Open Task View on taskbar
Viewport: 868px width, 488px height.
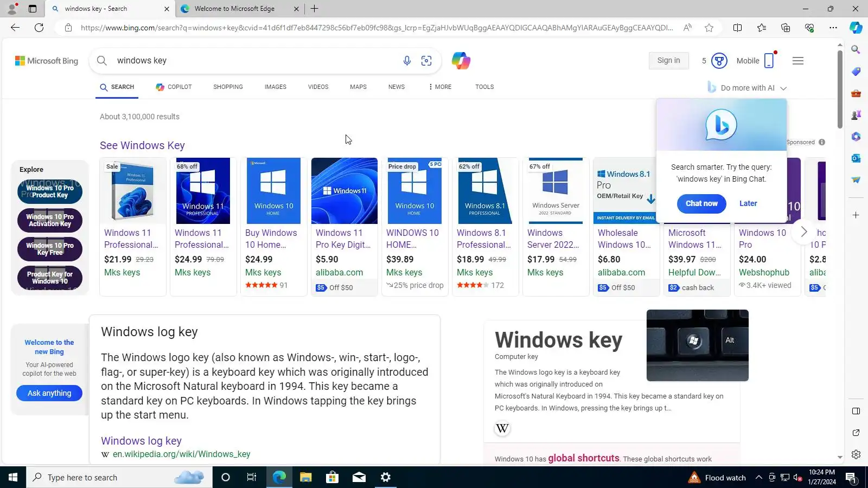[x=252, y=477]
